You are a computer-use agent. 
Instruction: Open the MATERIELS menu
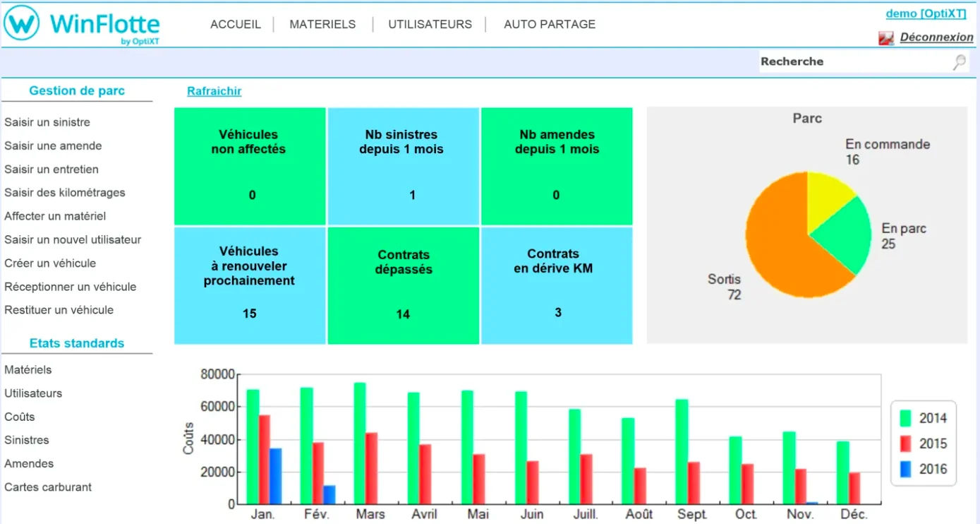322,24
